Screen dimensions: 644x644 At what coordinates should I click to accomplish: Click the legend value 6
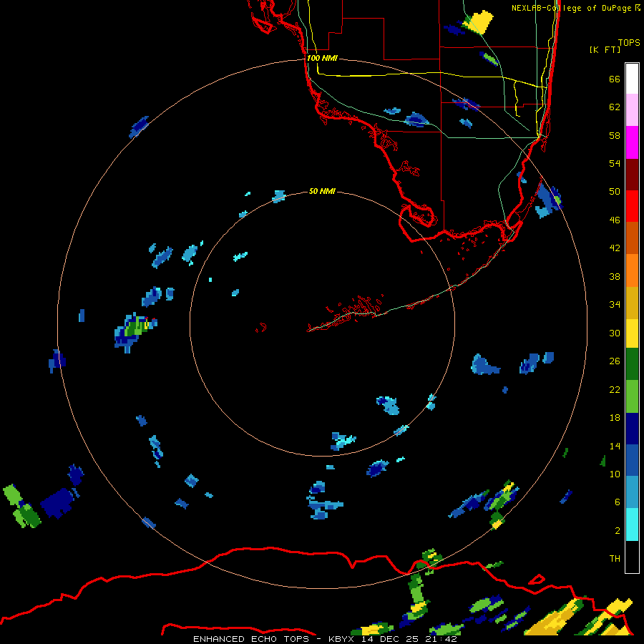point(618,502)
